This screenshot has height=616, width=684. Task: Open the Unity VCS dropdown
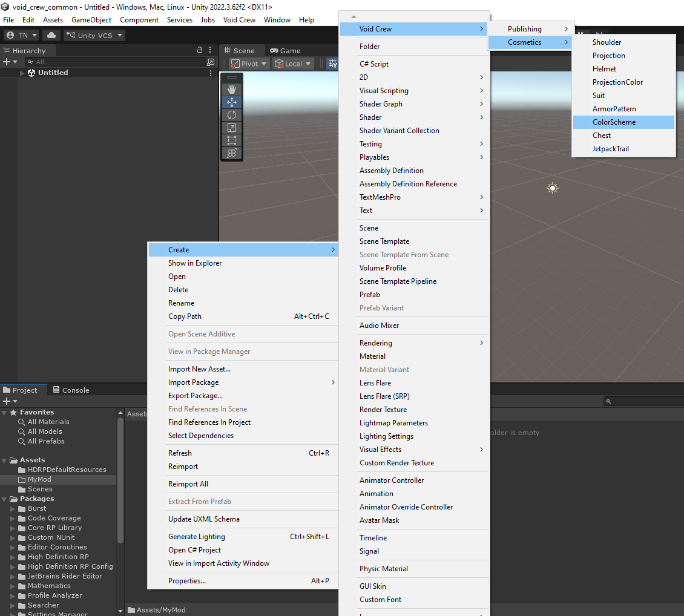(x=94, y=35)
